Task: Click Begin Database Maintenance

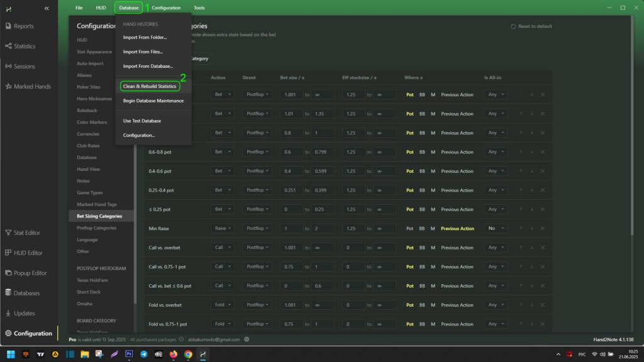Action: 153,101
